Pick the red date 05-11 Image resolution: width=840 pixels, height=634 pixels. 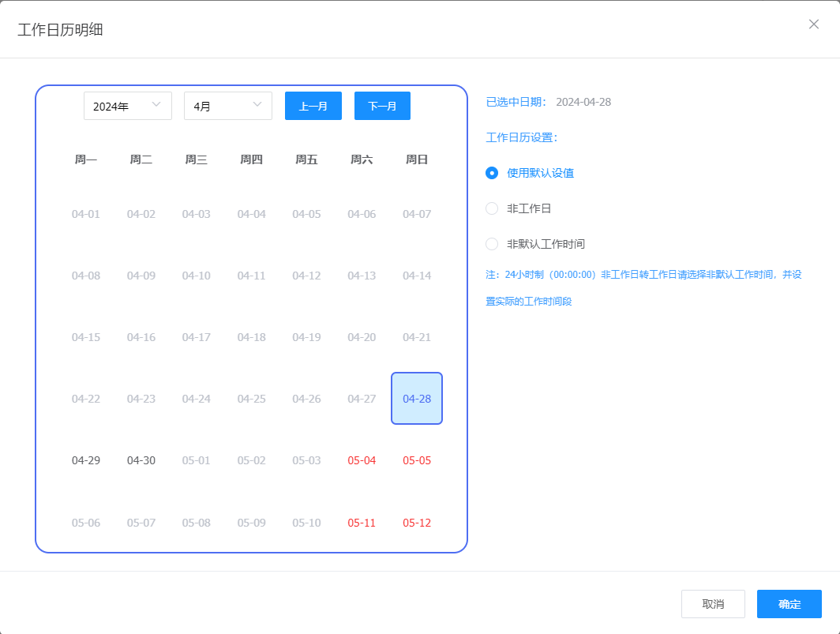(362, 523)
